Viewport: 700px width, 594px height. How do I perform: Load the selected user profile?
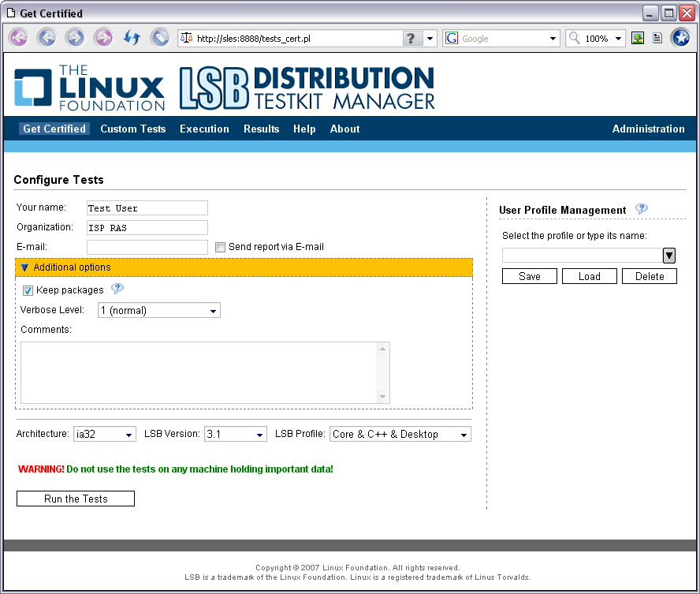click(590, 276)
